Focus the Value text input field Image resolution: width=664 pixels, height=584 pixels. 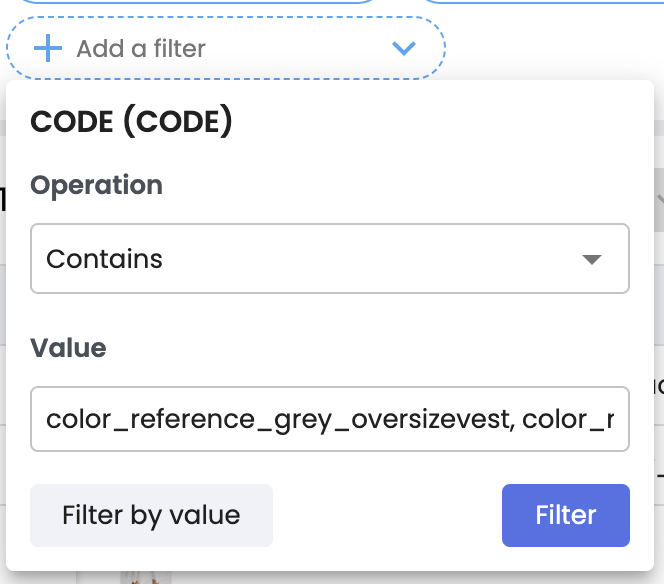[329, 419]
